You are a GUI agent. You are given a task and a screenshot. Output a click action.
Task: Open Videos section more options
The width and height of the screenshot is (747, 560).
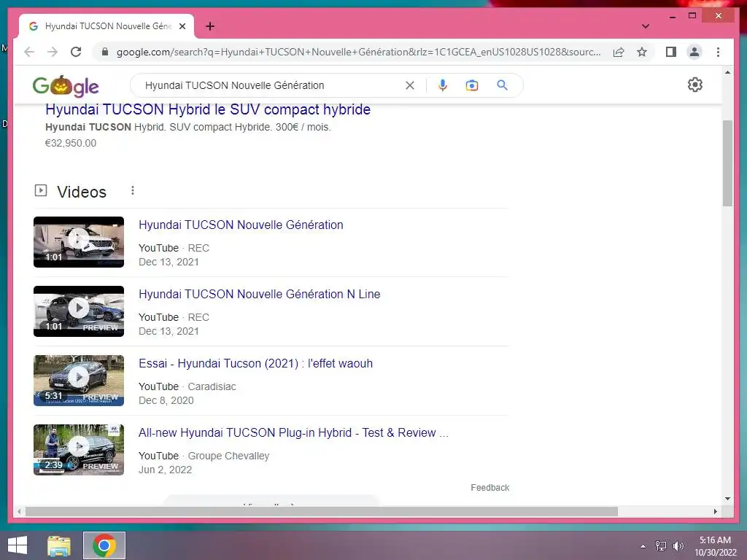[x=133, y=190]
